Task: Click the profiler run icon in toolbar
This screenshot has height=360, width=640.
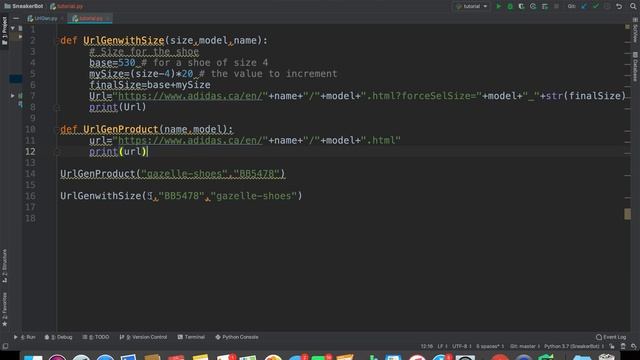Action: (533, 7)
